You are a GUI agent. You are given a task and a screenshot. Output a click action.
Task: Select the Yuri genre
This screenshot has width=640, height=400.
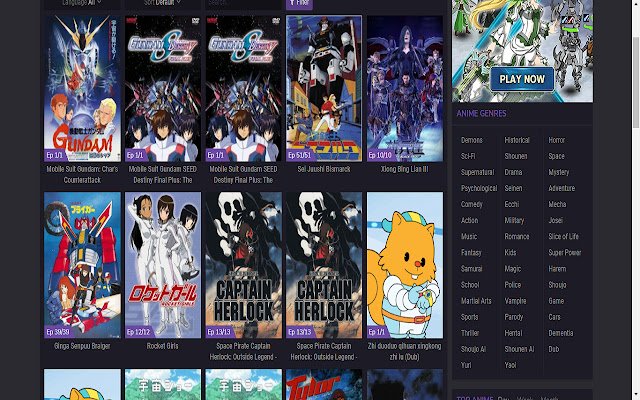466,365
